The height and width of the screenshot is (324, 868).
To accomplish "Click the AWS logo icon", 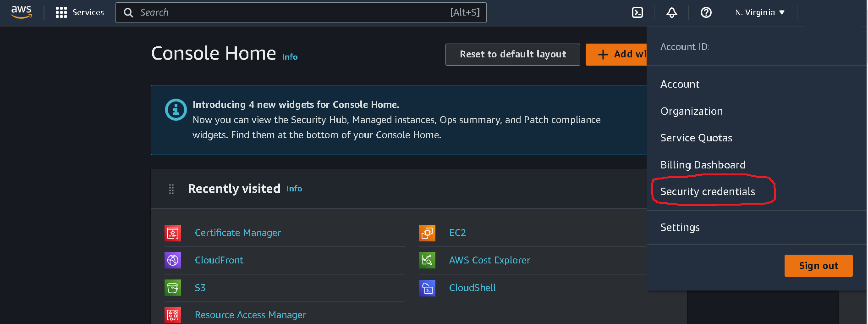I will (21, 12).
